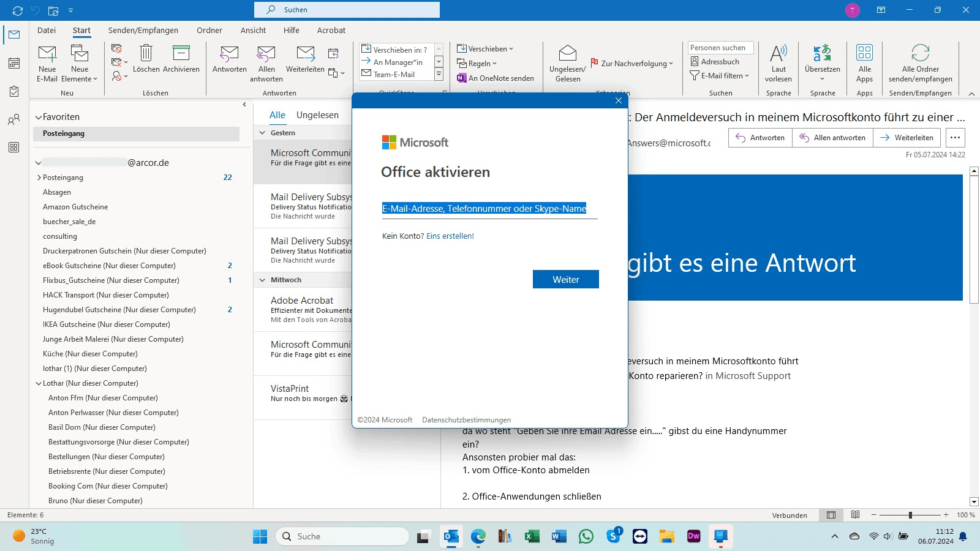Select the Amazon Gutscheine folder
This screenshot has height=551, width=980.
75,207
